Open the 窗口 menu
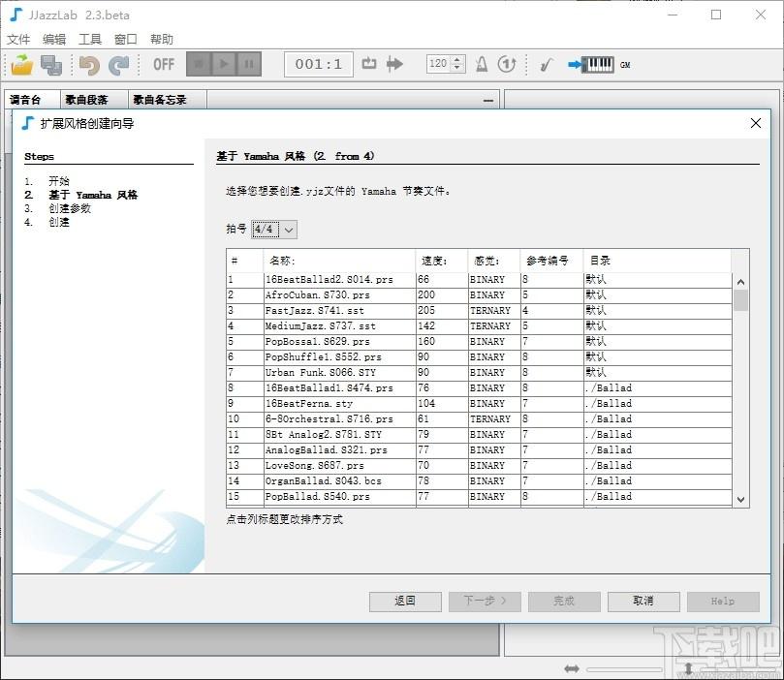This screenshot has height=680, width=784. (x=126, y=39)
